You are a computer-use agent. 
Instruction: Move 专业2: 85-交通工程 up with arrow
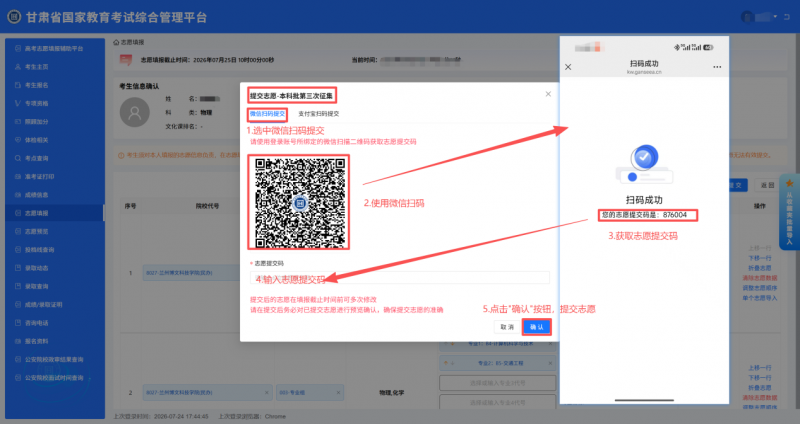[445, 363]
